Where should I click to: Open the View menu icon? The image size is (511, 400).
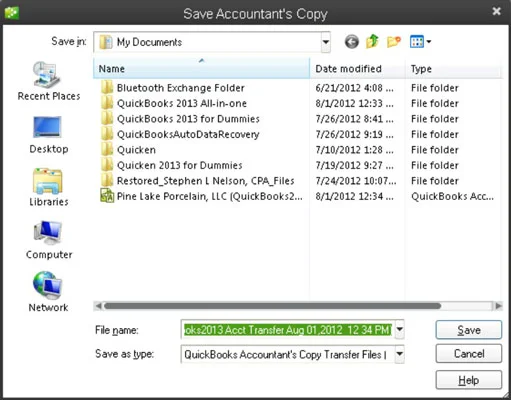[x=417, y=42]
